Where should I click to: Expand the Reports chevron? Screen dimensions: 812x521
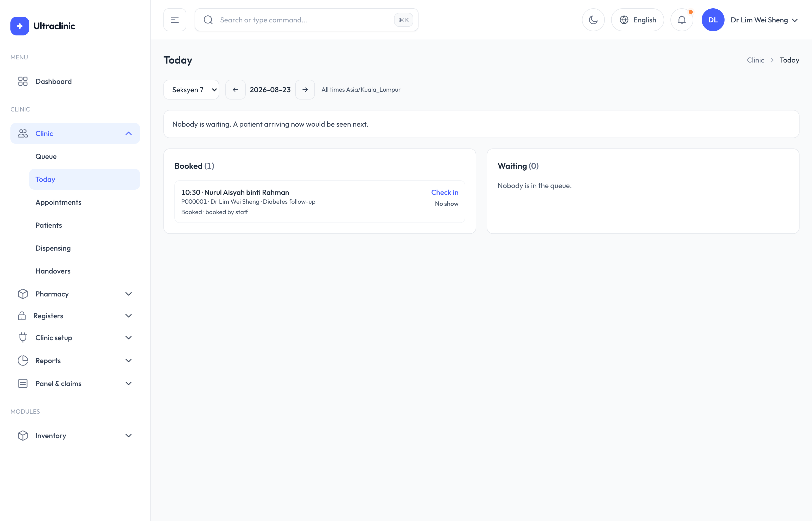128,361
